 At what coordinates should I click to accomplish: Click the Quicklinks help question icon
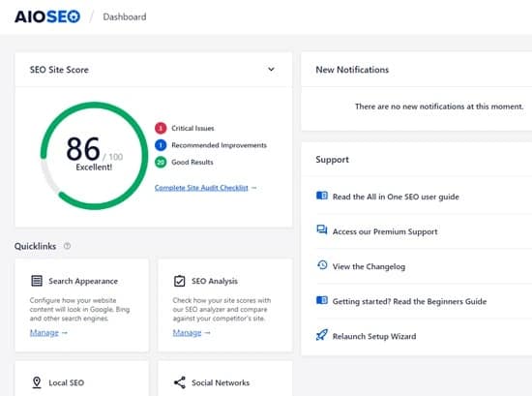[67, 246]
